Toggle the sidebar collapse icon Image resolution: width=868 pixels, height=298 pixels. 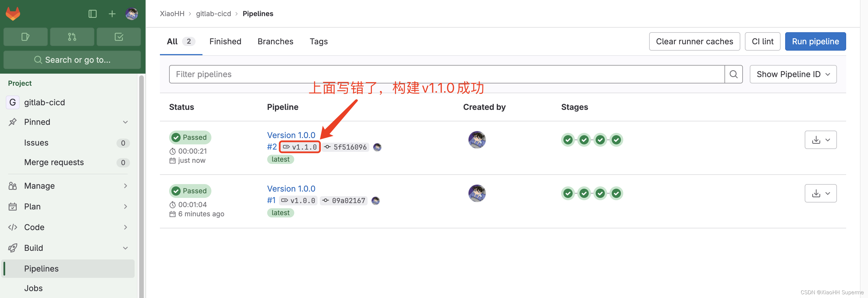tap(92, 14)
